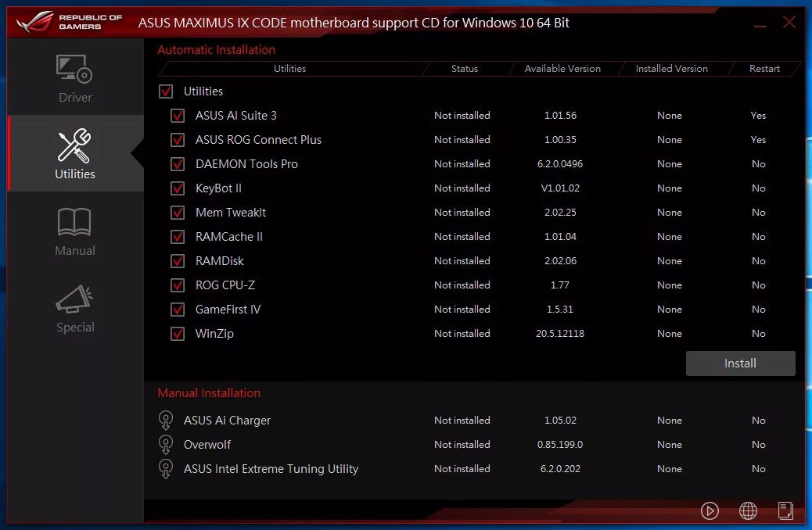Click the document file icon at bottom right
Image resolution: width=812 pixels, height=530 pixels.
785,511
